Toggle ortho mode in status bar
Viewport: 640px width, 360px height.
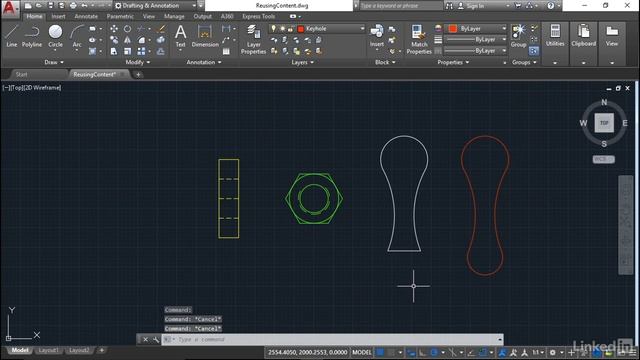[x=423, y=353]
